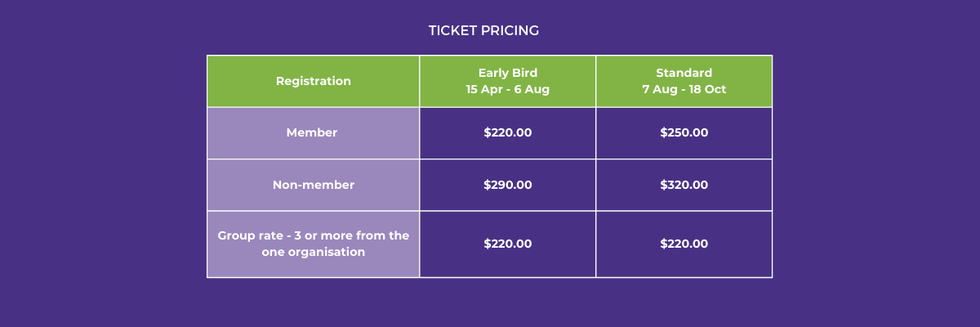The height and width of the screenshot is (327, 980).
Task: Select the 'one organisation' text line
Action: click(x=314, y=253)
